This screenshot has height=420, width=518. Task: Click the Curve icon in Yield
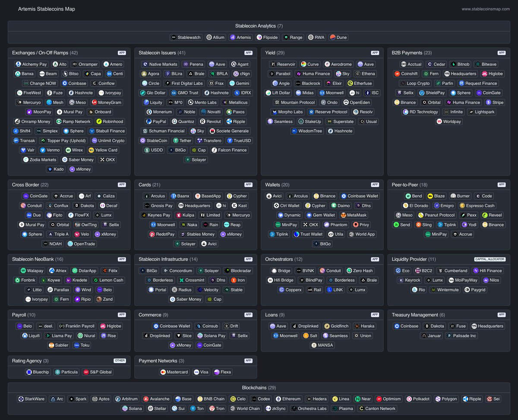click(303, 64)
